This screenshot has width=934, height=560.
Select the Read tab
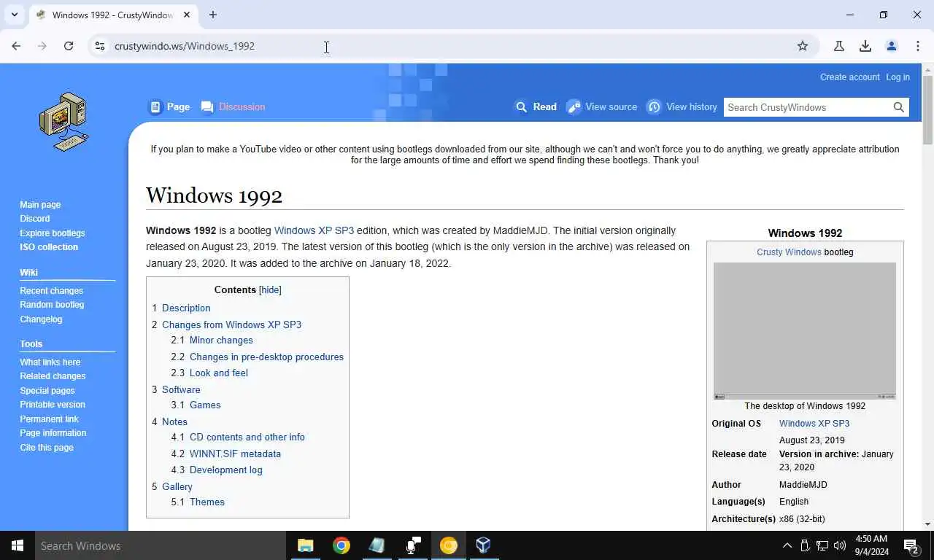536,106
